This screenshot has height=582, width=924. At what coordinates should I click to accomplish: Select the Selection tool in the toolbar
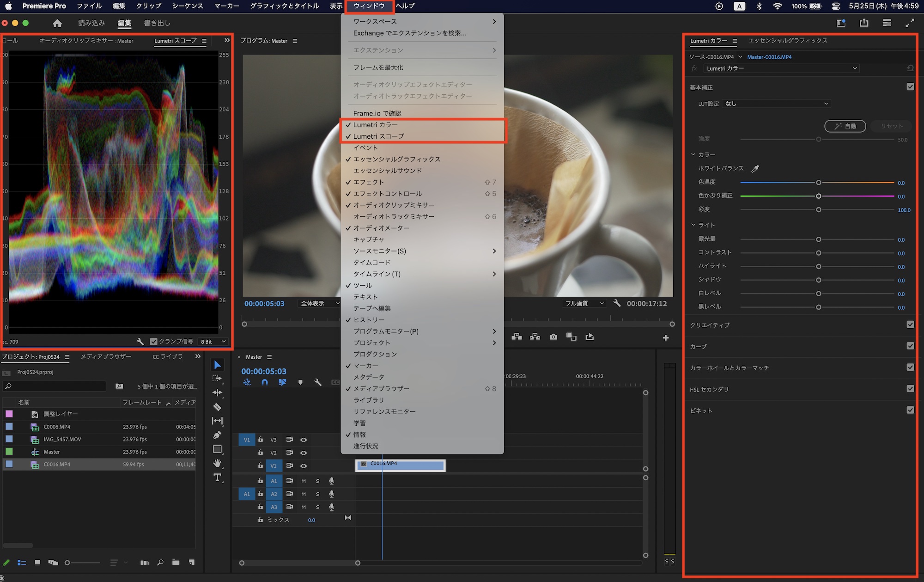pos(217,365)
